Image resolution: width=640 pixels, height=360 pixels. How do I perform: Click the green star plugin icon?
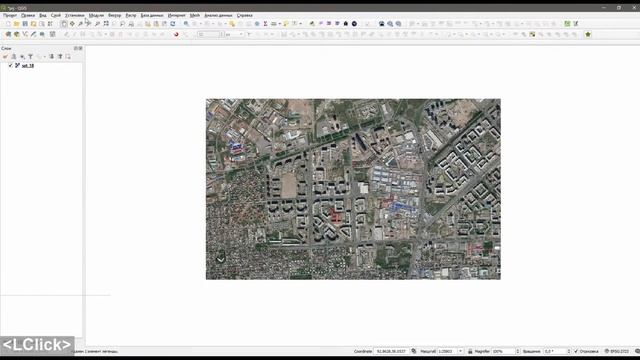tap(588, 35)
